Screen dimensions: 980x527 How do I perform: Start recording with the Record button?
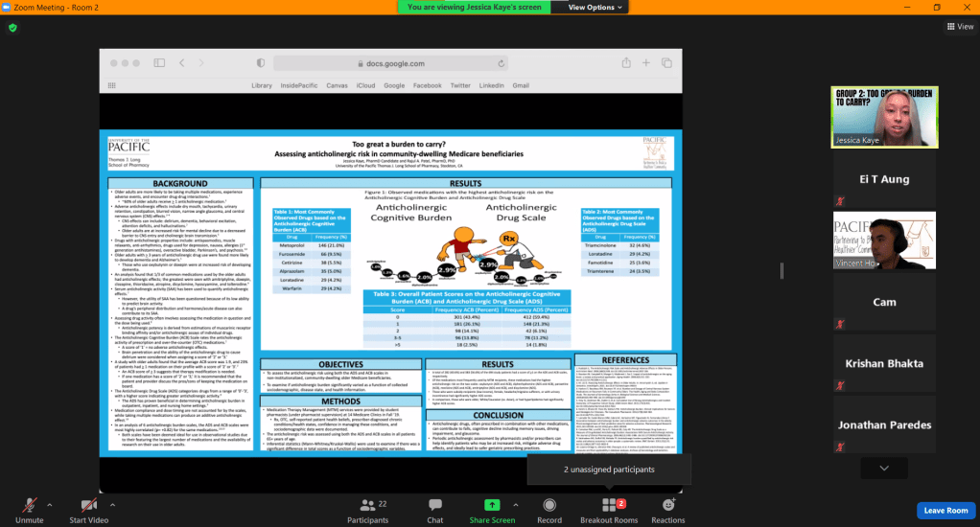pyautogui.click(x=548, y=509)
